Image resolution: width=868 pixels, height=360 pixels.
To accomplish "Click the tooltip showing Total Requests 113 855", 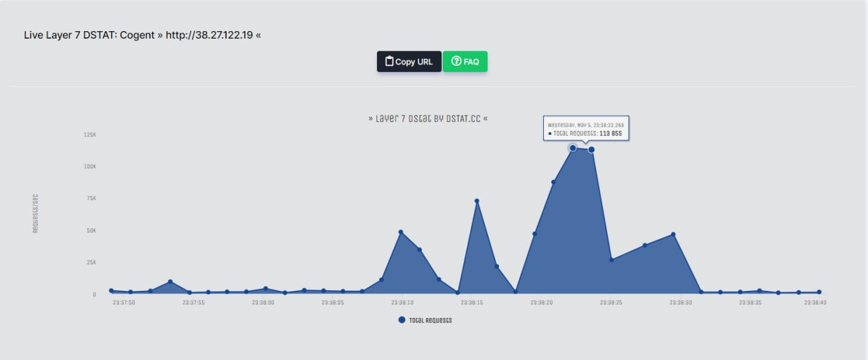I will [x=586, y=129].
